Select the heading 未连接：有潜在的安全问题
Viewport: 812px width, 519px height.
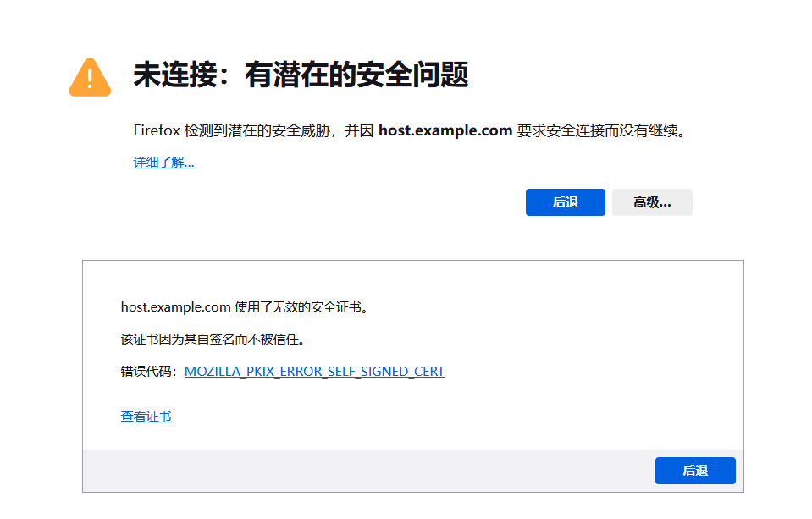tap(301, 75)
